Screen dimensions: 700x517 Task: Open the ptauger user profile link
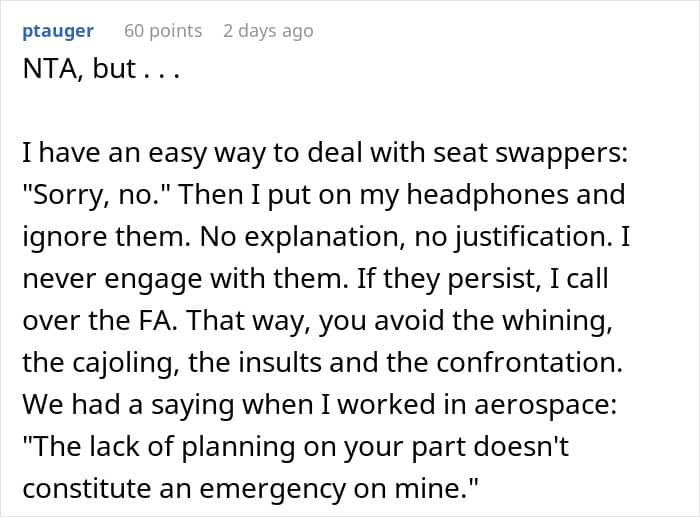point(58,31)
